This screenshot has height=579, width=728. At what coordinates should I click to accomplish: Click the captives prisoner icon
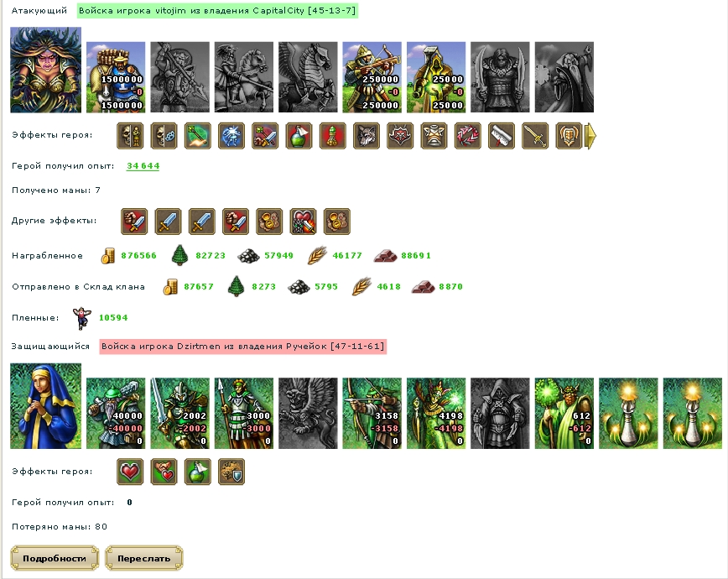(x=82, y=318)
